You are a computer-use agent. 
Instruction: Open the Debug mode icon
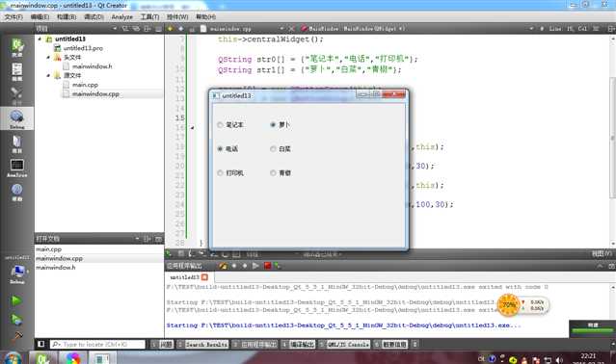coord(17,118)
